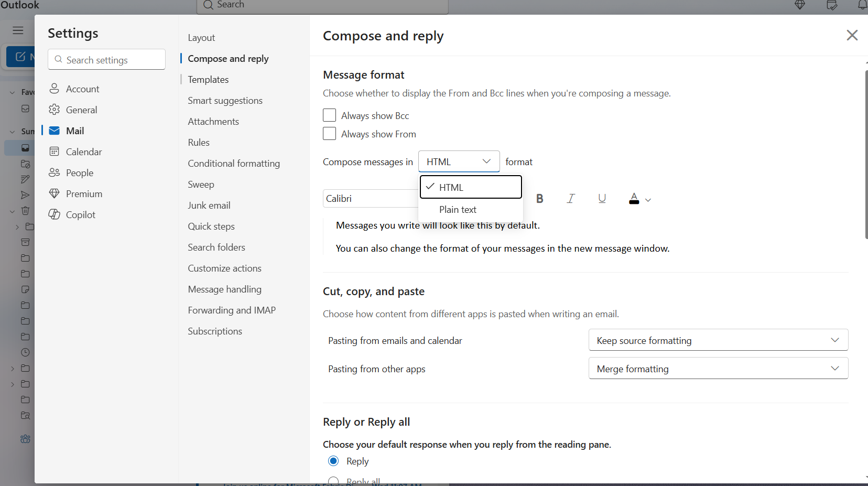Enable the Always show Bcc checkbox
Screen dimensions: 868x486
[x=329, y=115]
